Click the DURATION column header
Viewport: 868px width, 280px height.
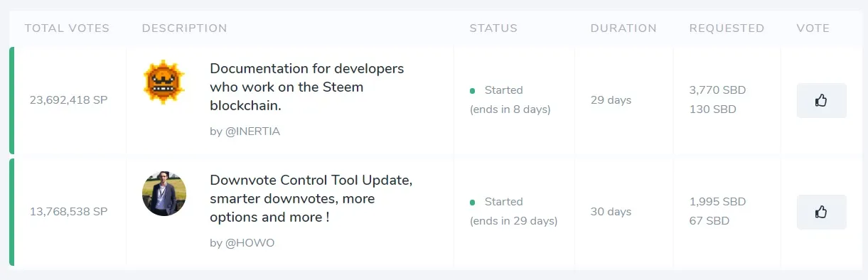point(623,28)
